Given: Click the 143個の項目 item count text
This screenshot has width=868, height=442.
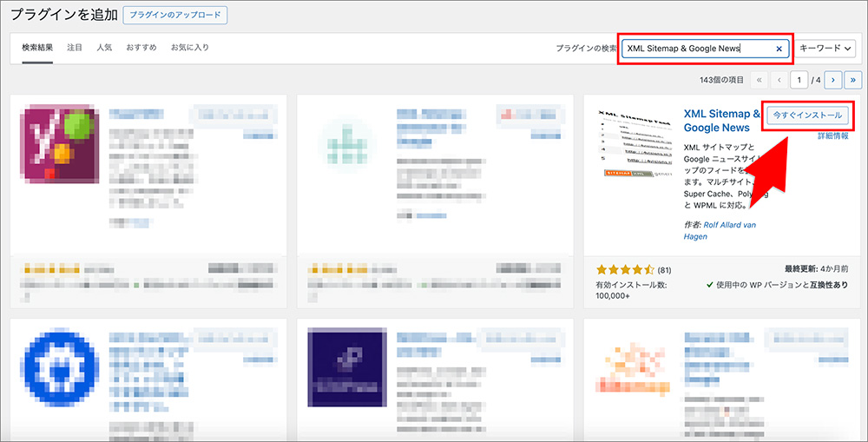Looking at the screenshot, I should coord(722,80).
